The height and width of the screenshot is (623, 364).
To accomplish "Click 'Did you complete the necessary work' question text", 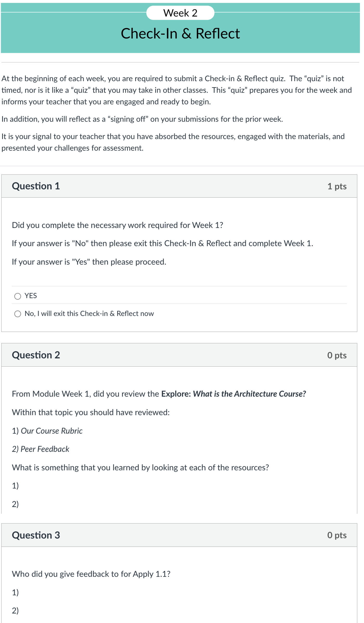I will [x=118, y=225].
